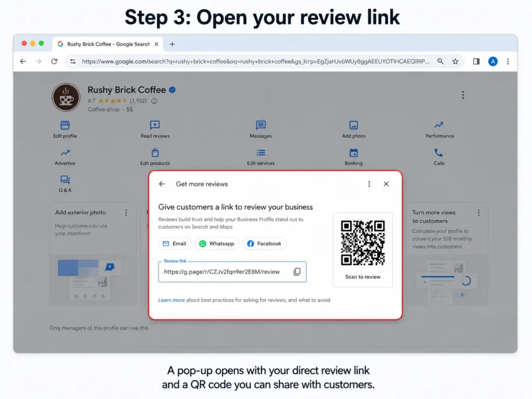Click the Review link text field

click(232, 272)
